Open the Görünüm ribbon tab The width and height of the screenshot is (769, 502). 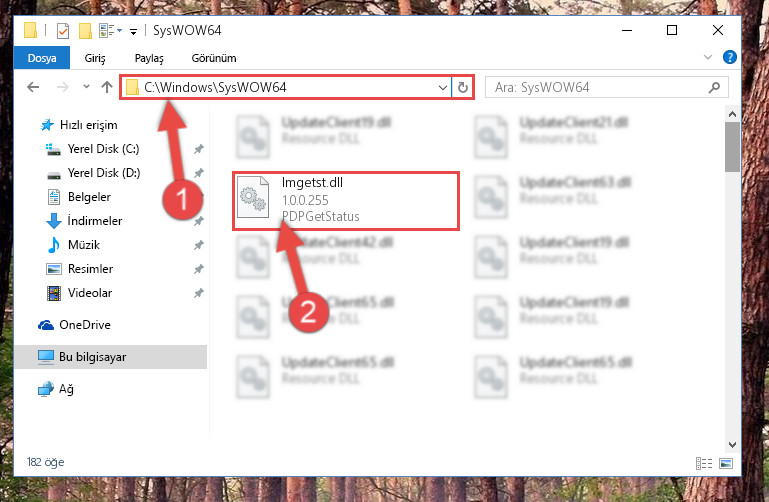[214, 58]
